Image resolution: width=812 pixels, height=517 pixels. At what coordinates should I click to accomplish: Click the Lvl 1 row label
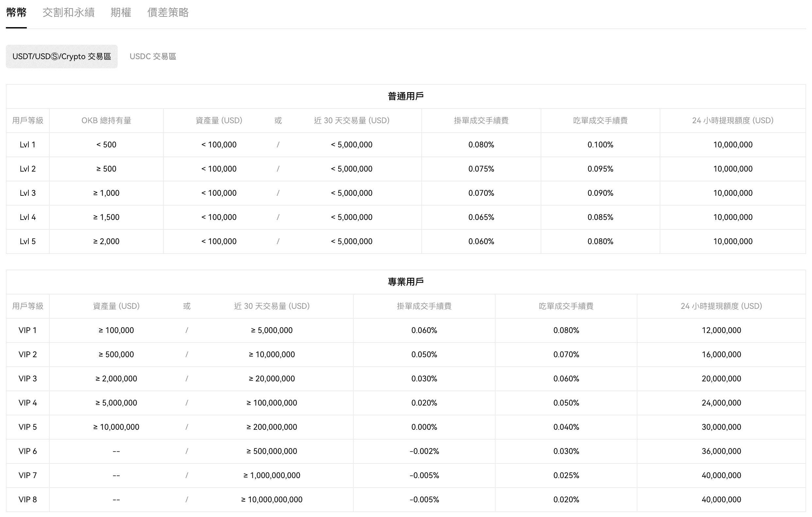tap(28, 144)
